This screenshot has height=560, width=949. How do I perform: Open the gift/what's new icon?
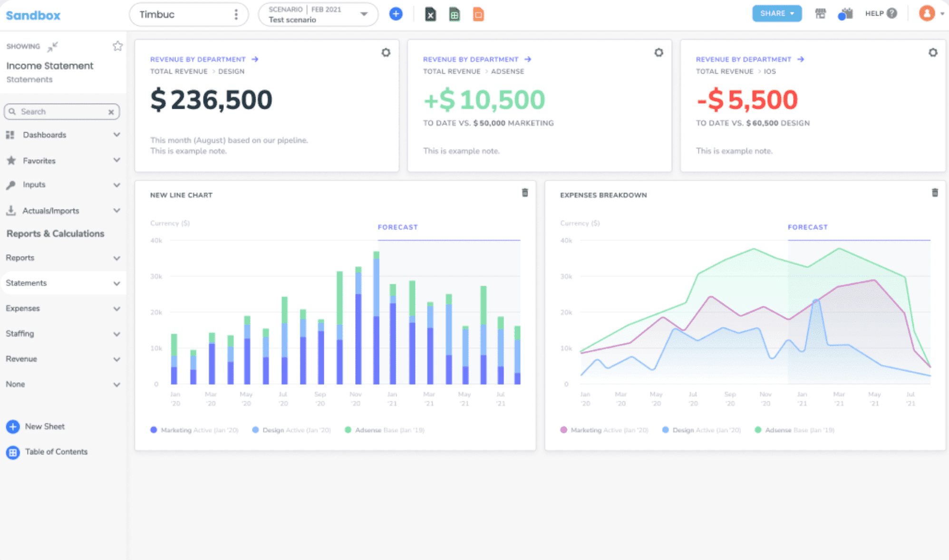[x=846, y=14]
